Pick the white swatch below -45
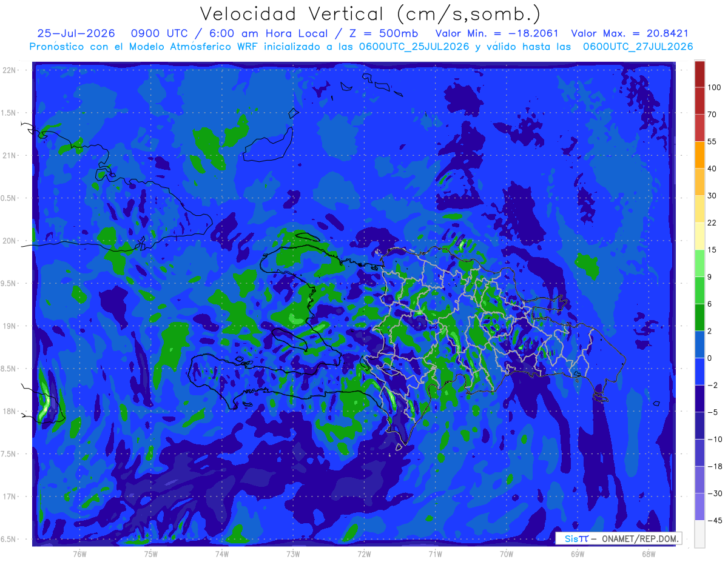Viewport: 728px width, 562px height. (699, 534)
